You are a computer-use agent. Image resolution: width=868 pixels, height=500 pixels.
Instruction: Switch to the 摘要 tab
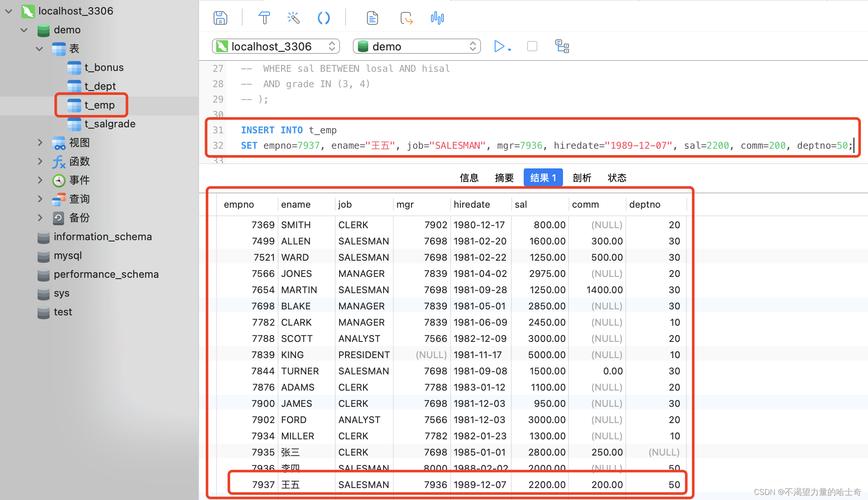coord(504,177)
